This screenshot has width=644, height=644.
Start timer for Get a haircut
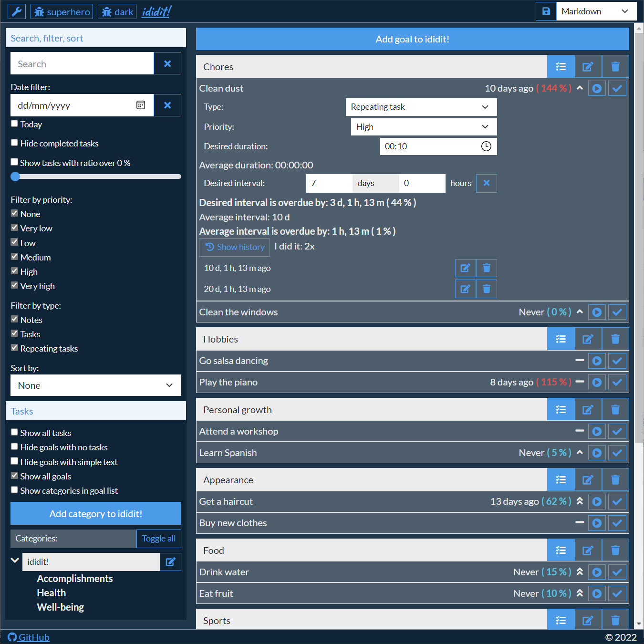597,501
